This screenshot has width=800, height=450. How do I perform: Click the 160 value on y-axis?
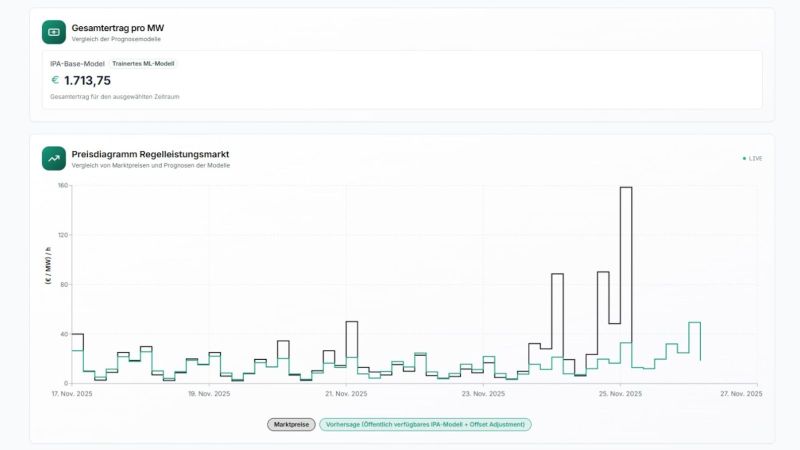(62, 186)
